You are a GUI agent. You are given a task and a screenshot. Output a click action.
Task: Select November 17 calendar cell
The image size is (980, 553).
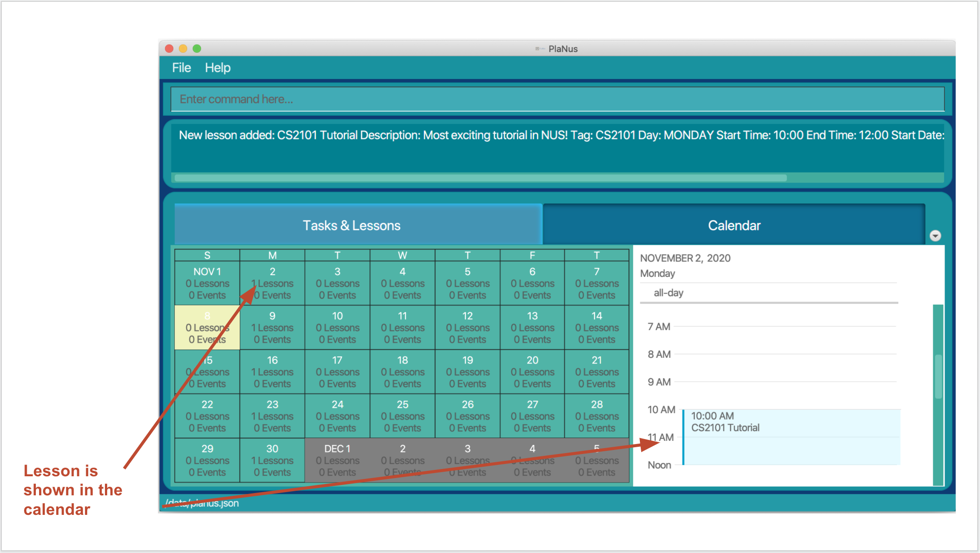point(337,372)
